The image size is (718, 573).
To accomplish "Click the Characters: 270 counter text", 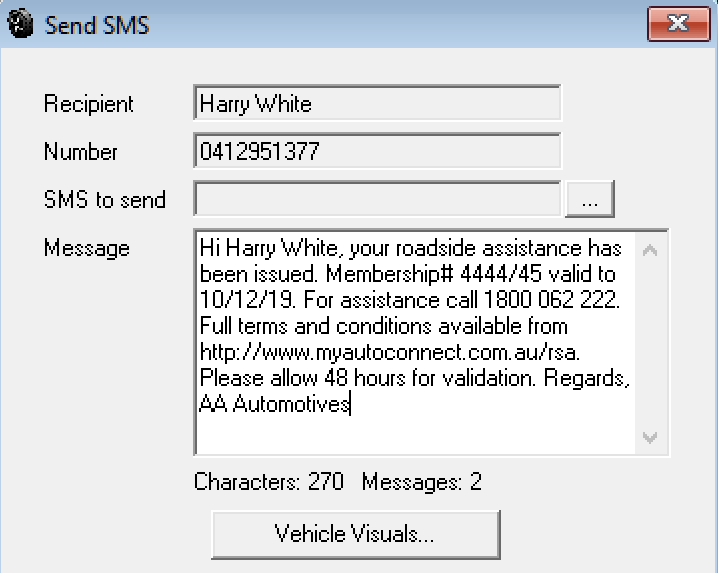I will point(269,482).
